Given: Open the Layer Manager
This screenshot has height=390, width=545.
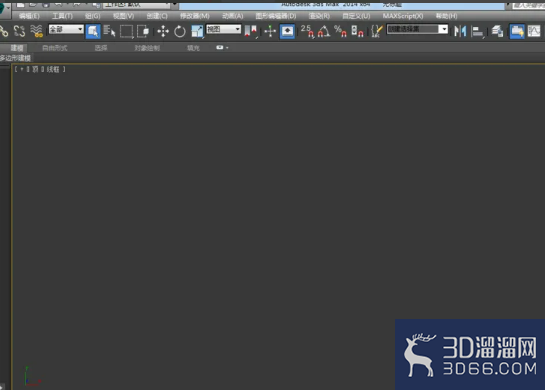Looking at the screenshot, I should coord(497,31).
